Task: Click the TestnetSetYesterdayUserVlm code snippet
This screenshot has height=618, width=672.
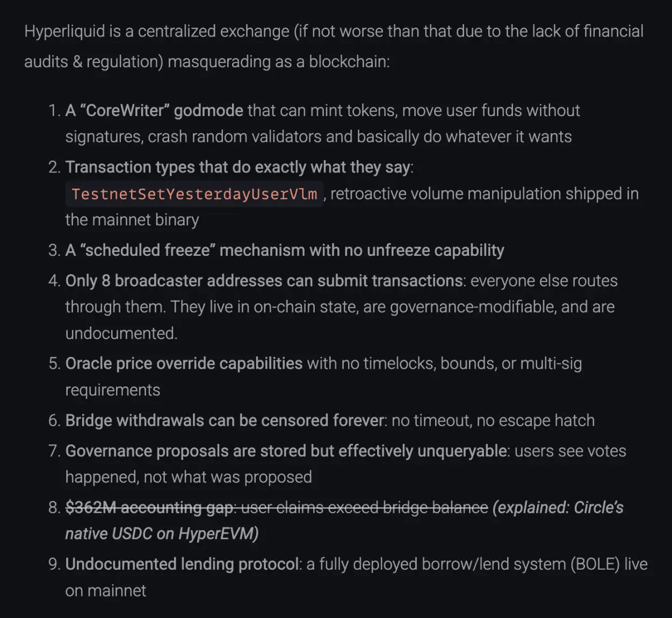Action: [194, 194]
